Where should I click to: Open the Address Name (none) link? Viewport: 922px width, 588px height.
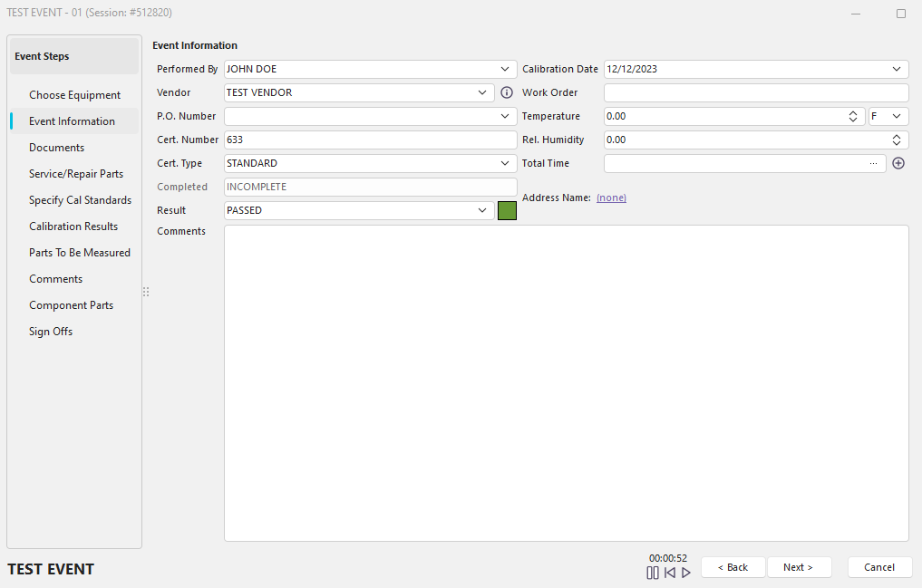(611, 198)
